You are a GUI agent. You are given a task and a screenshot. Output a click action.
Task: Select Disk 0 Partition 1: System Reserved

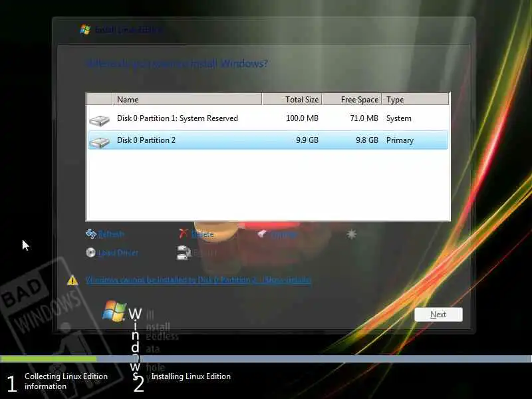(x=268, y=118)
